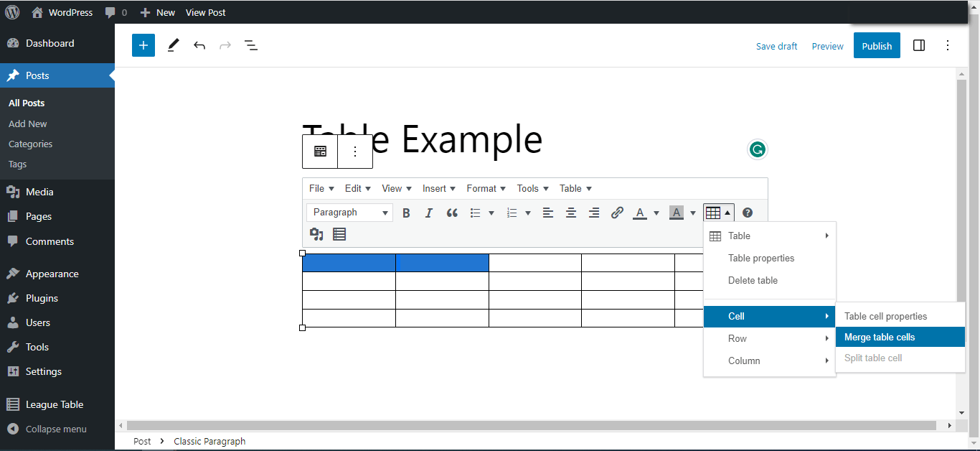Open the editor help

point(748,212)
